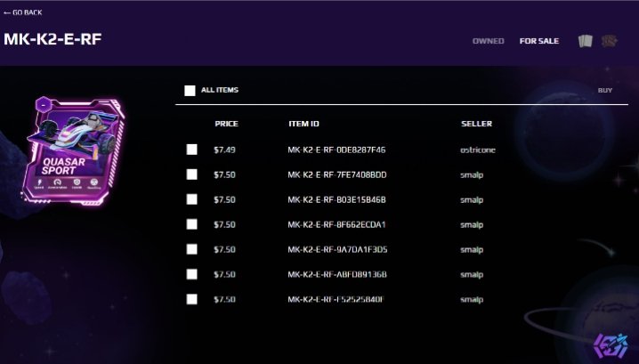Click the Buy button
The image size is (639, 364).
point(605,91)
